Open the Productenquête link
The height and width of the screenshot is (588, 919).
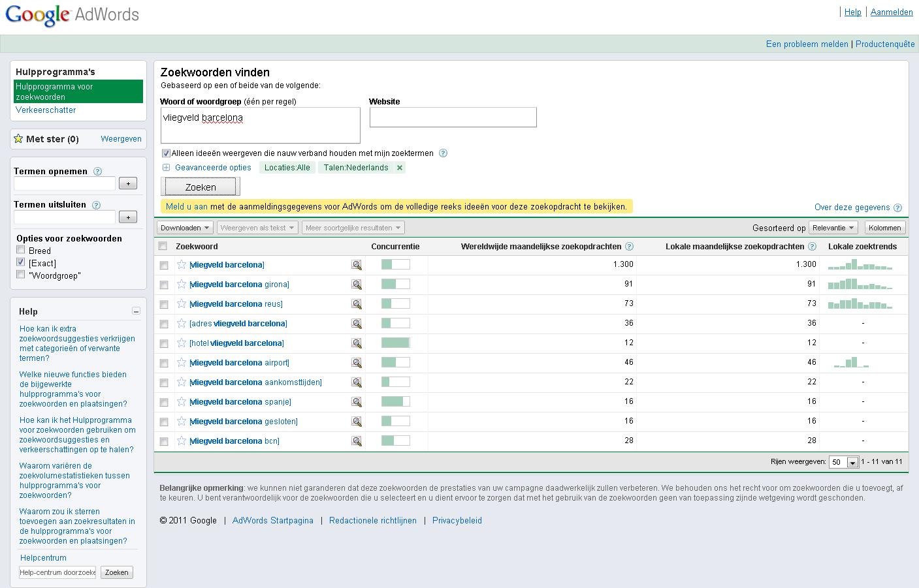[885, 44]
